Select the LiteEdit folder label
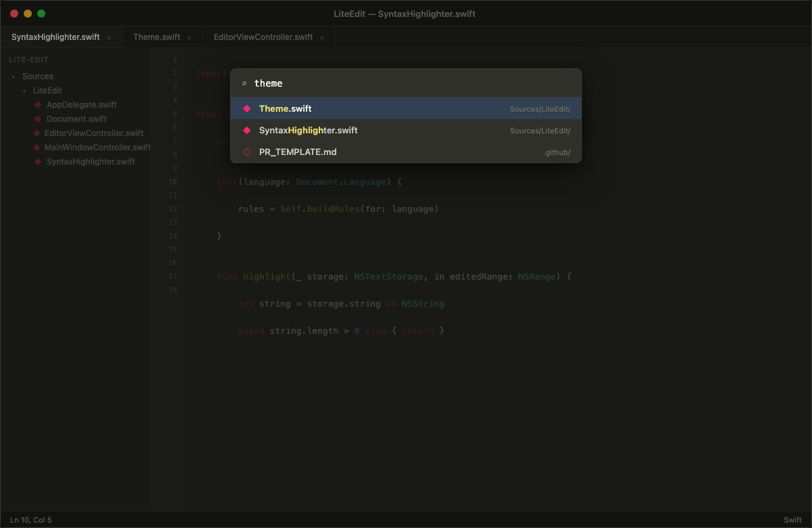This screenshot has height=528, width=812. click(x=47, y=91)
